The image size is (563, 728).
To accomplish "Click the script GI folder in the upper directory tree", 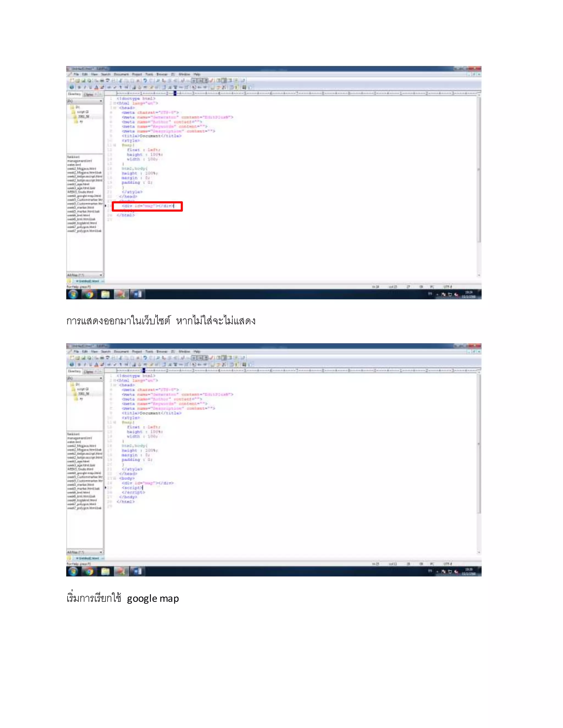I will tap(82, 112).
